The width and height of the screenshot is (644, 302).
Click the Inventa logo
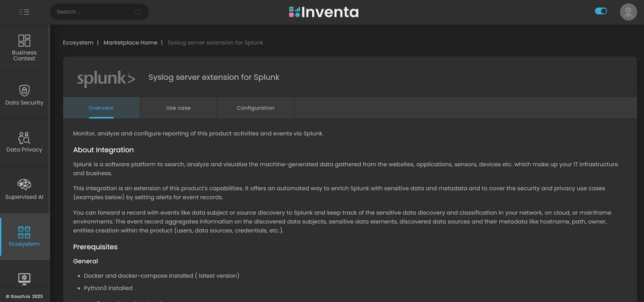tap(323, 12)
